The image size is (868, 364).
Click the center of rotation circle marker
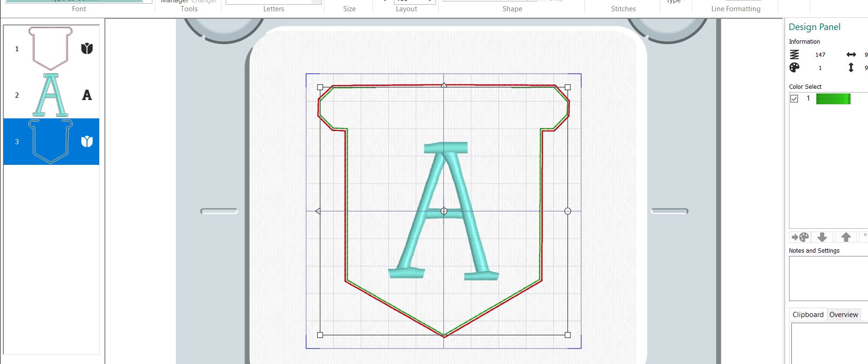(x=444, y=211)
